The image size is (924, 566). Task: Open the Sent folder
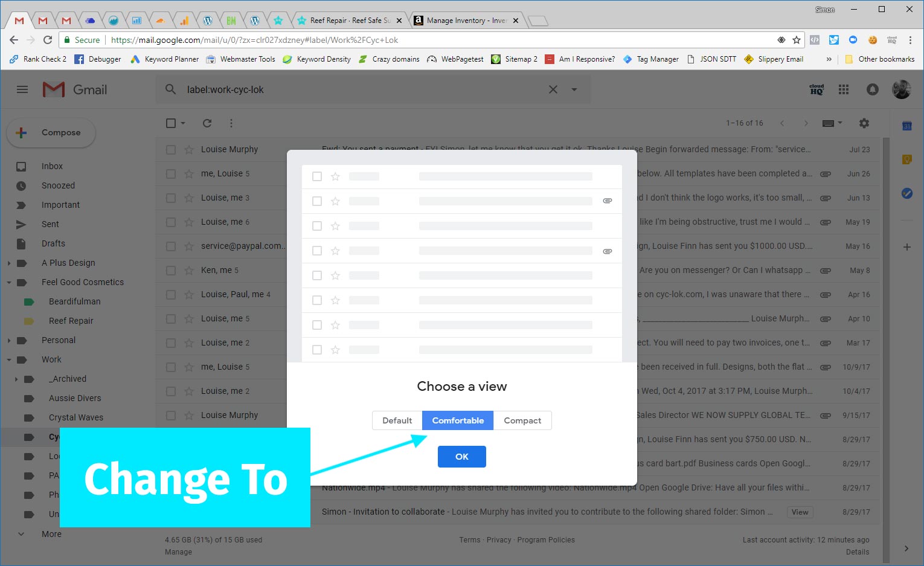click(50, 224)
